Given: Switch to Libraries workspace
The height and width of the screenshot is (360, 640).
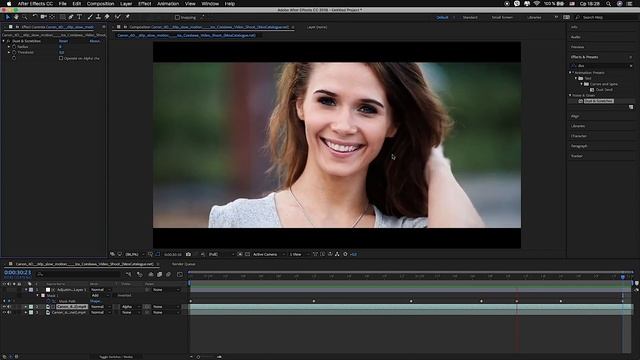Looking at the screenshot, I should [534, 18].
